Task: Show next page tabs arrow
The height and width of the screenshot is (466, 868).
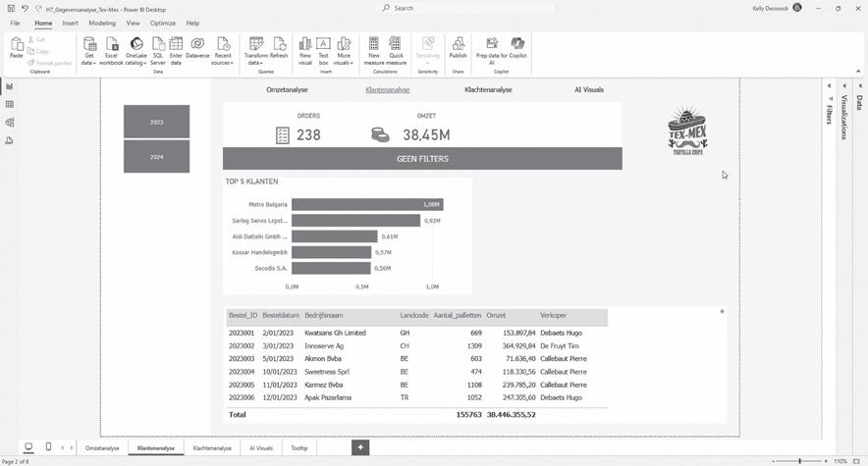Action: (x=72, y=447)
